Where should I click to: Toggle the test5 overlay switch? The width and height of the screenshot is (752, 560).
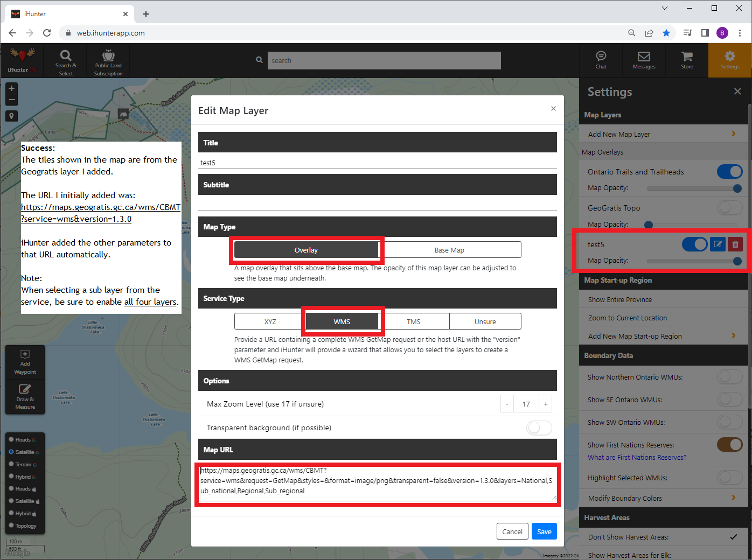coord(694,244)
